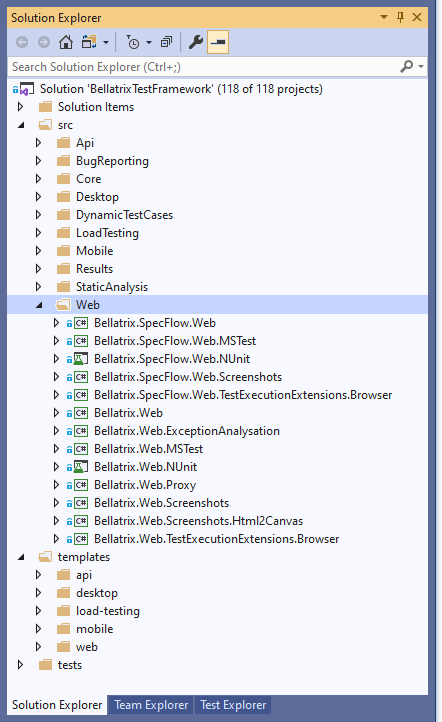Toggle Auto Hide pin on panel

tap(400, 17)
